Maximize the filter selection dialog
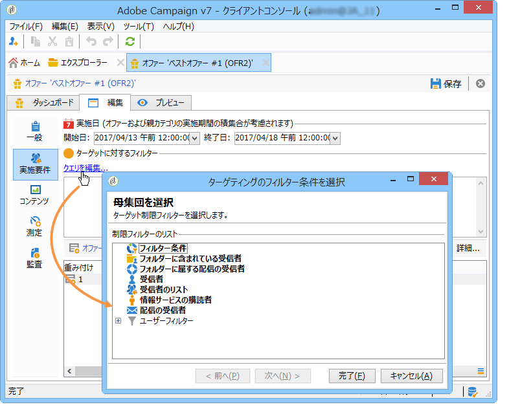This screenshot has width=509, height=420. [x=411, y=179]
